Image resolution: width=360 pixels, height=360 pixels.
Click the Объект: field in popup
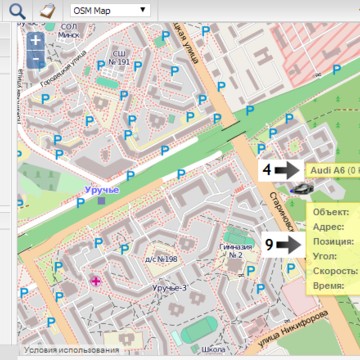click(331, 212)
